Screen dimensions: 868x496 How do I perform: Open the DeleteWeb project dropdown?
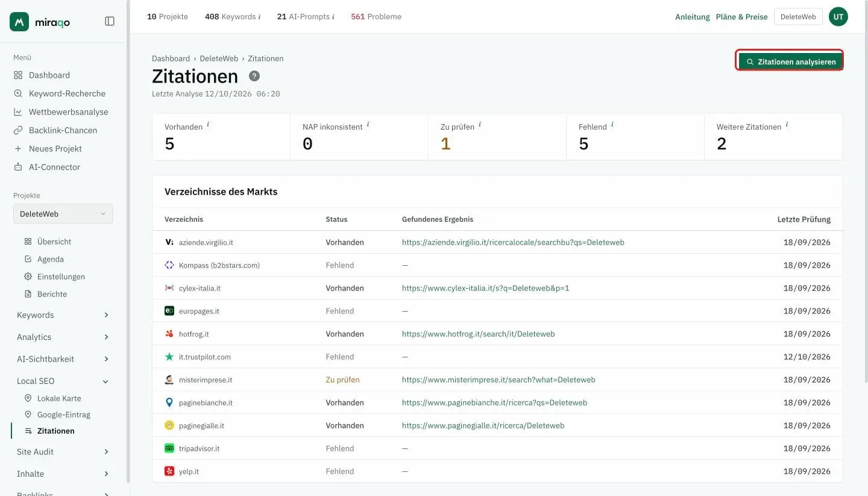[63, 214]
